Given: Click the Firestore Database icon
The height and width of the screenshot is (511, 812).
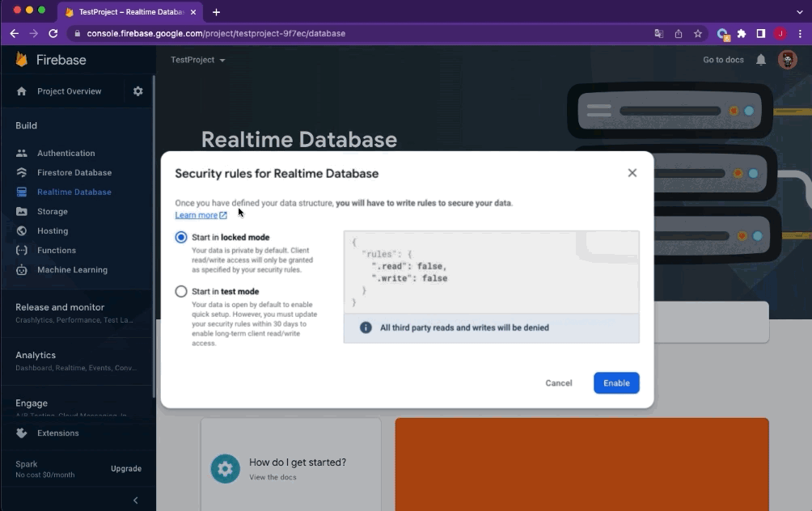Looking at the screenshot, I should pos(21,172).
